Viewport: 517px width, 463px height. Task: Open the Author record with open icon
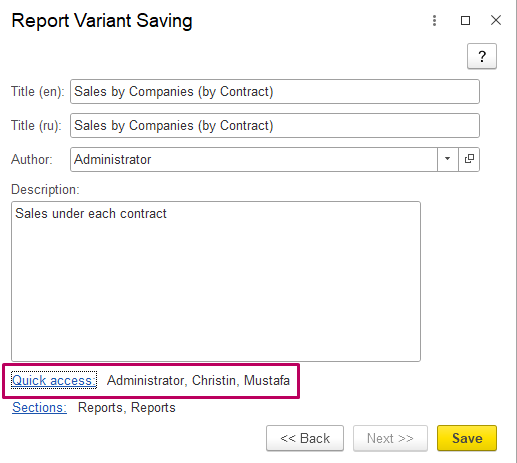pyautogui.click(x=469, y=159)
